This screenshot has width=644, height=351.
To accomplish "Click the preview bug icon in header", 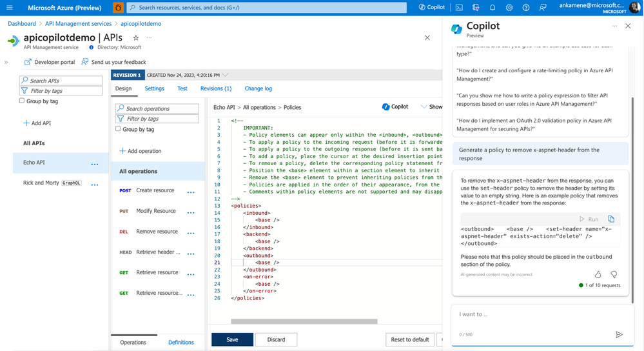I will pos(118,7).
